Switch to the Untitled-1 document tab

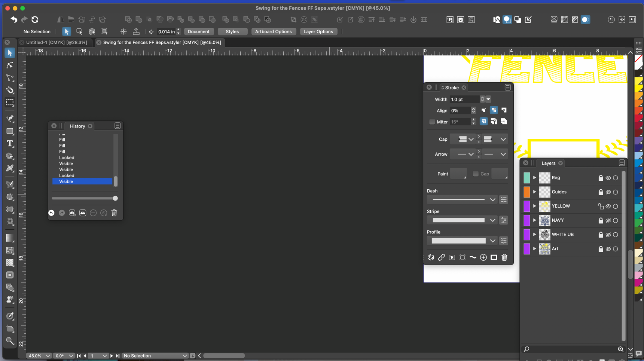point(56,43)
